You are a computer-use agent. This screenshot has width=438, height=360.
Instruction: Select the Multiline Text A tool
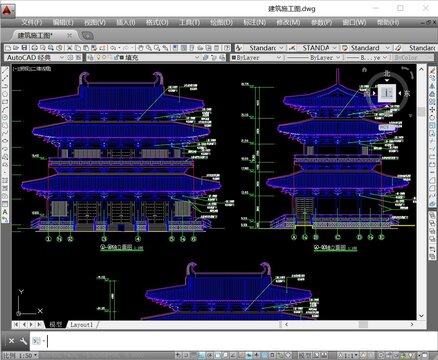pos(5,212)
